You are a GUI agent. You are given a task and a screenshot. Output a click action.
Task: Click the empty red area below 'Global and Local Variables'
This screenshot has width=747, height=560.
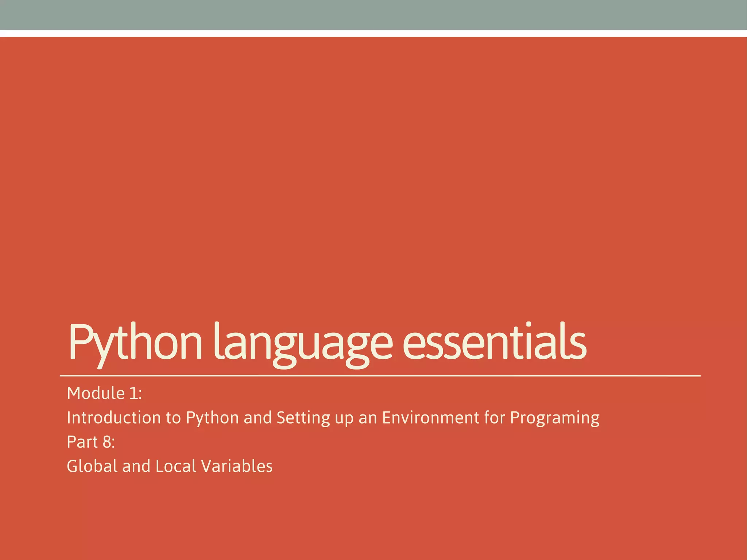373,518
